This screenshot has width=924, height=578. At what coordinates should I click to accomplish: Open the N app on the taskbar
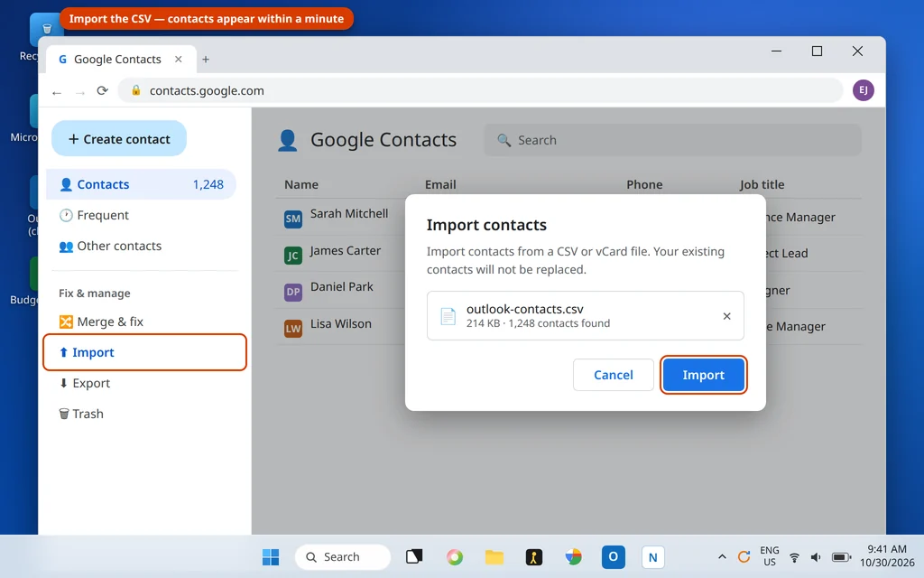652,556
